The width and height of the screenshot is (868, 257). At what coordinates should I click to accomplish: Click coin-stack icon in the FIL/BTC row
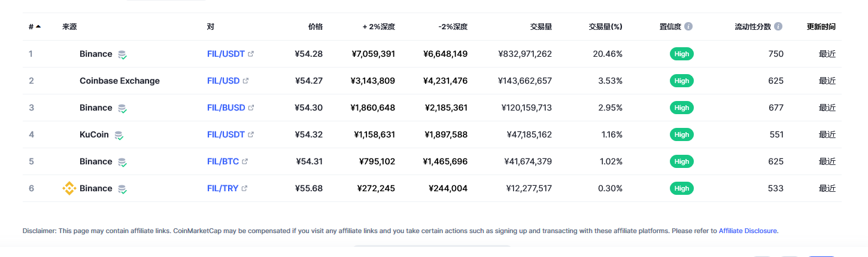click(122, 162)
